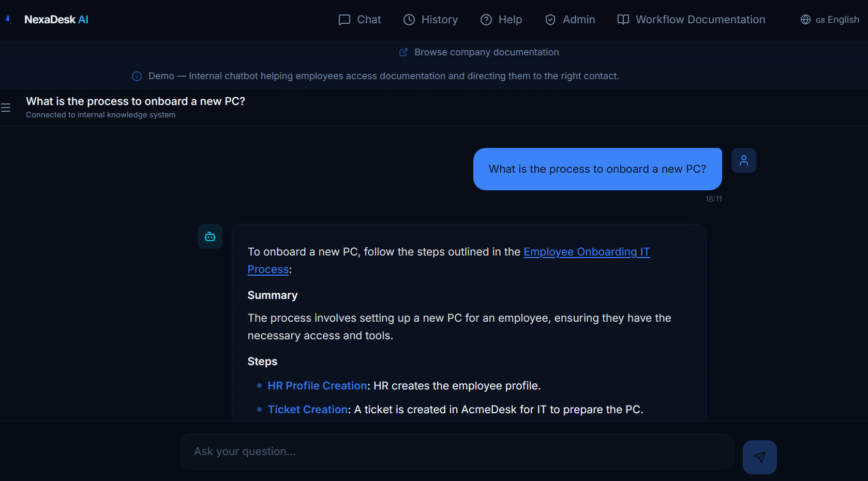The height and width of the screenshot is (481, 868).
Task: Click the info icon in Demo banner
Action: tap(137, 76)
